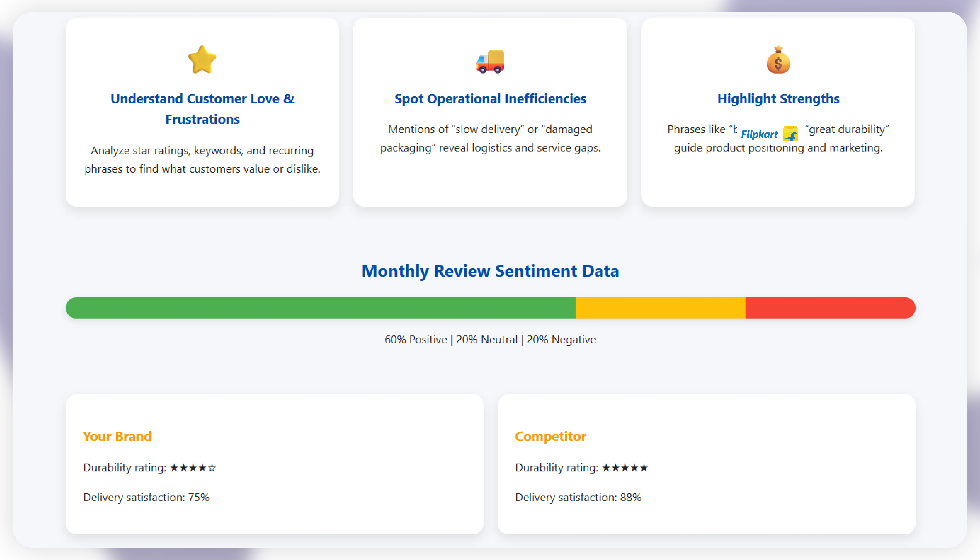This screenshot has width=980, height=560.
Task: Click the delivery truck icon
Action: pyautogui.click(x=490, y=62)
